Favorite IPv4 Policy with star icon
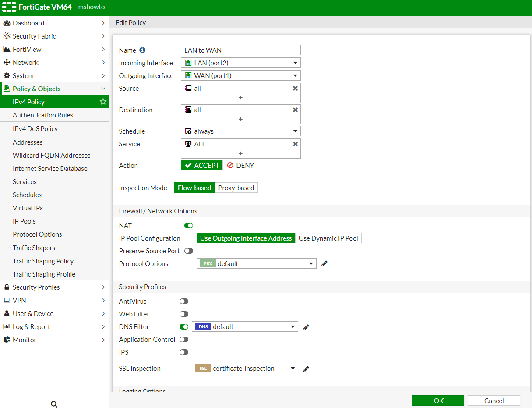This screenshot has width=532, height=408. coord(103,102)
